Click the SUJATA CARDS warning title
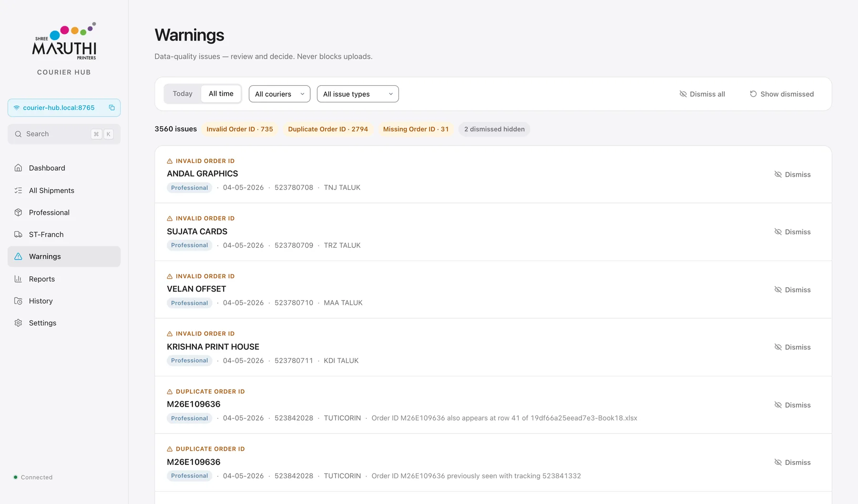The height and width of the screenshot is (504, 858). point(197,232)
